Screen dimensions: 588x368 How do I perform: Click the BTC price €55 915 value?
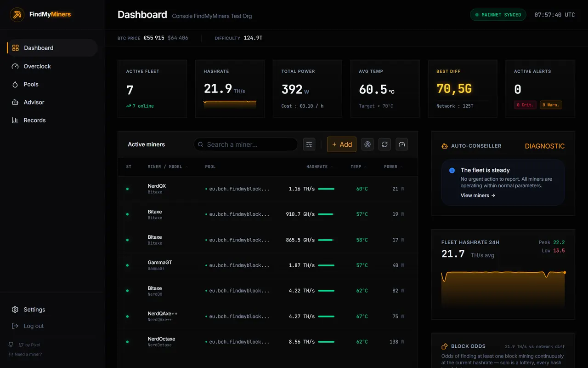[x=154, y=38]
